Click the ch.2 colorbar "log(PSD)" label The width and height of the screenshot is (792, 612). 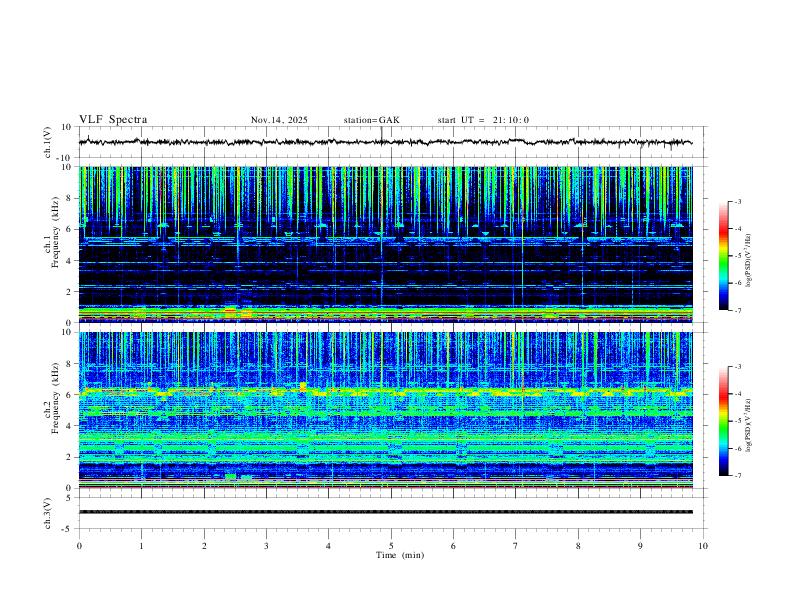749,425
